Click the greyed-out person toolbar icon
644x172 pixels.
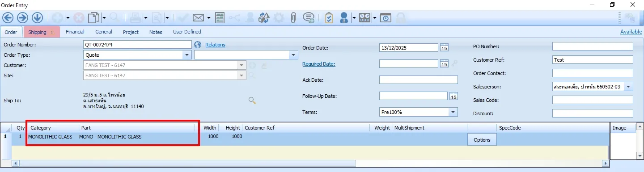250,18
